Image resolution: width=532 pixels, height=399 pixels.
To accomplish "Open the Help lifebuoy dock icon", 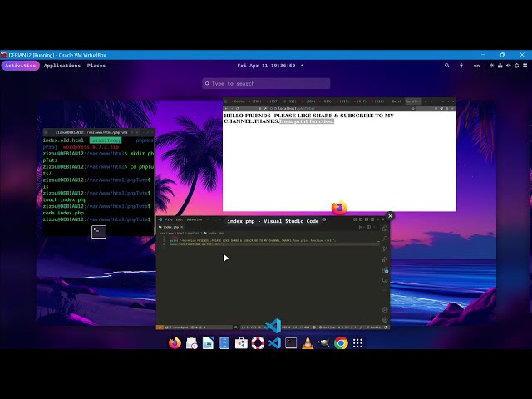I will [x=258, y=343].
